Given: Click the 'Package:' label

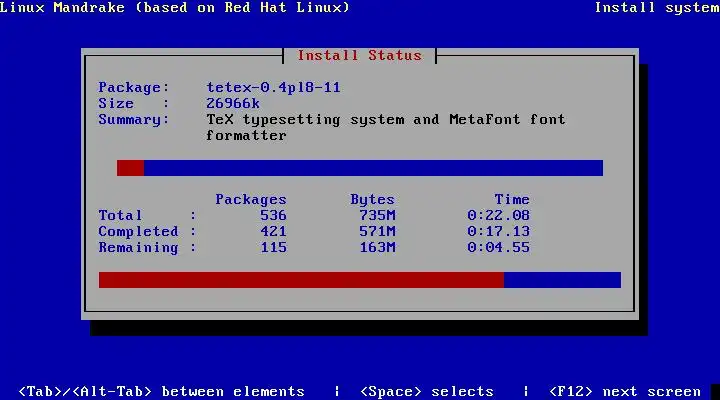Looking at the screenshot, I should tap(134, 87).
